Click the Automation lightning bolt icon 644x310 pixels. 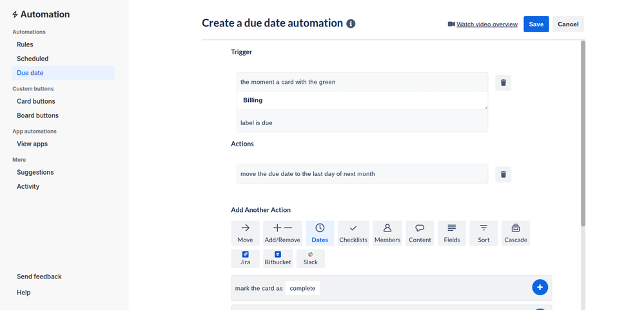point(15,14)
